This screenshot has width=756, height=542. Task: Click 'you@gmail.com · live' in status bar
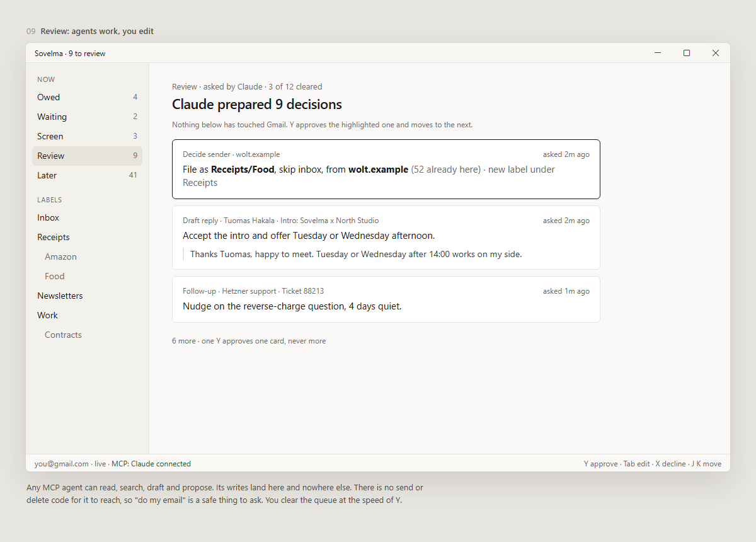[70, 464]
